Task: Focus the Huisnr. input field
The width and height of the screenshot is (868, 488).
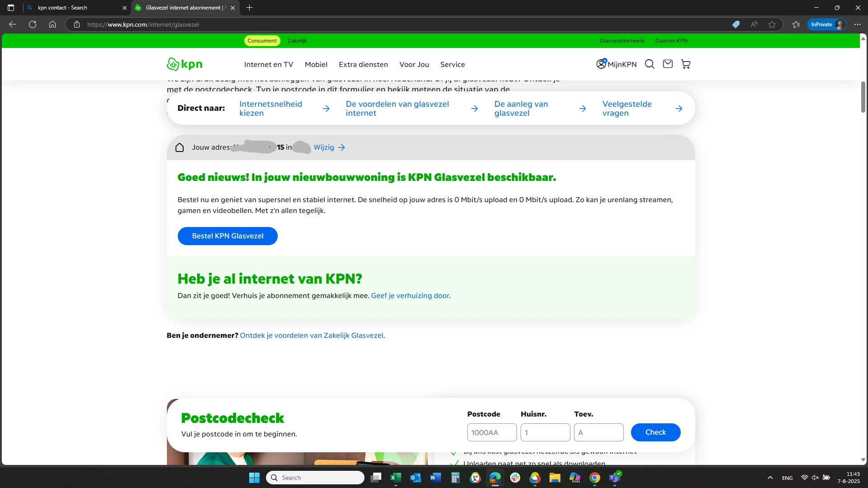Action: click(545, 432)
